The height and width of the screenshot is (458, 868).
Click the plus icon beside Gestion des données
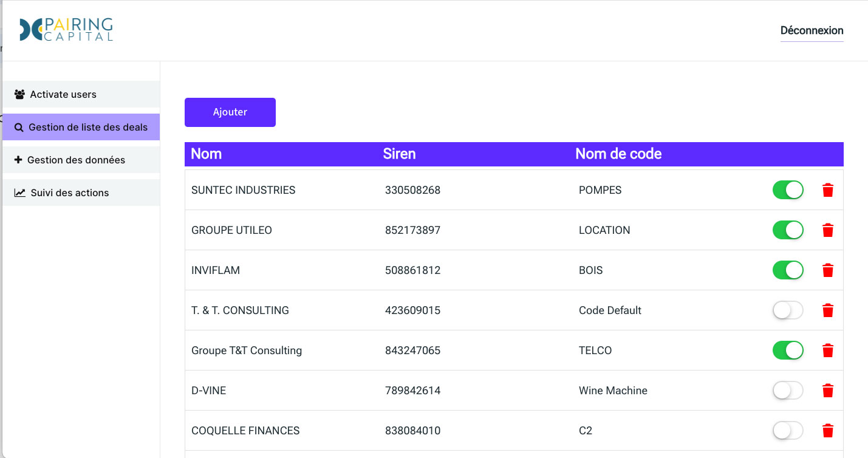click(x=18, y=160)
